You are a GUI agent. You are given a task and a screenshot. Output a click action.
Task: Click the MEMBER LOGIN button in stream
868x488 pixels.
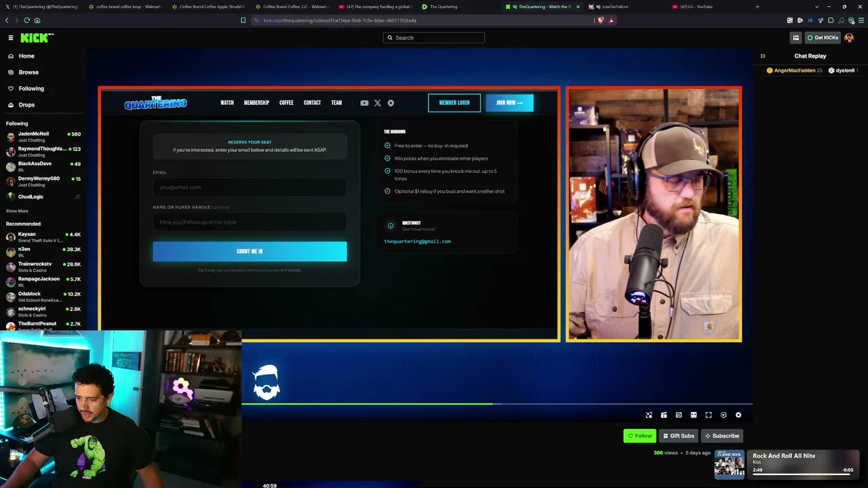click(x=454, y=103)
